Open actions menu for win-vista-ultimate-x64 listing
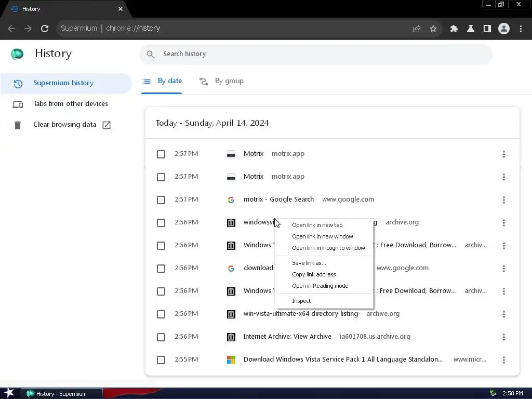532x399 pixels. 504,314
